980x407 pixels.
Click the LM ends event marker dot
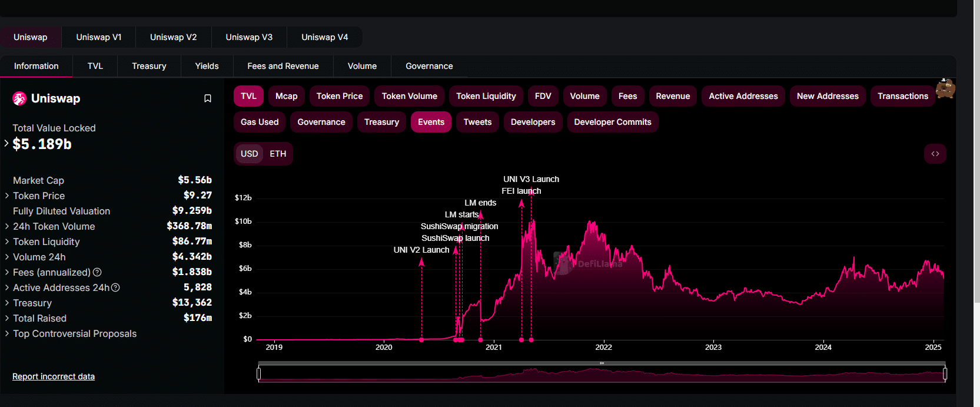(x=481, y=340)
